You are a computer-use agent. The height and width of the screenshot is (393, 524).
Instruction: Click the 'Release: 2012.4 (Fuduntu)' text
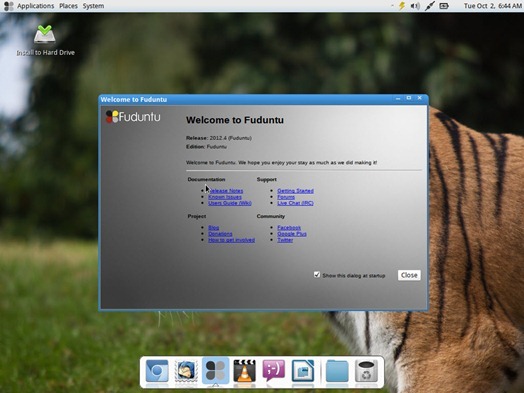click(x=219, y=138)
